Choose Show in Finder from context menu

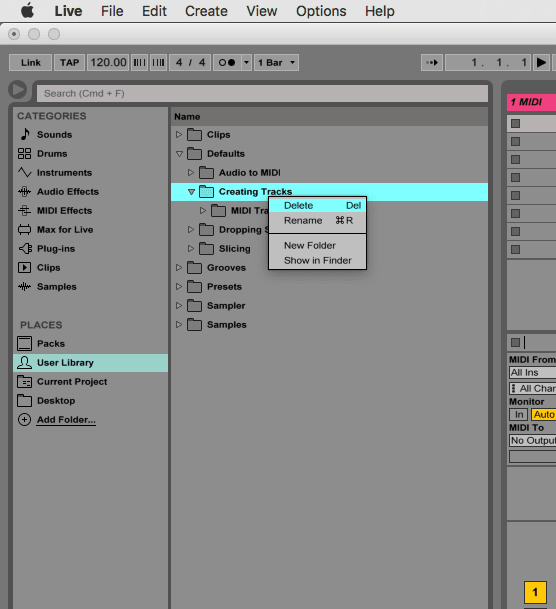point(318,261)
